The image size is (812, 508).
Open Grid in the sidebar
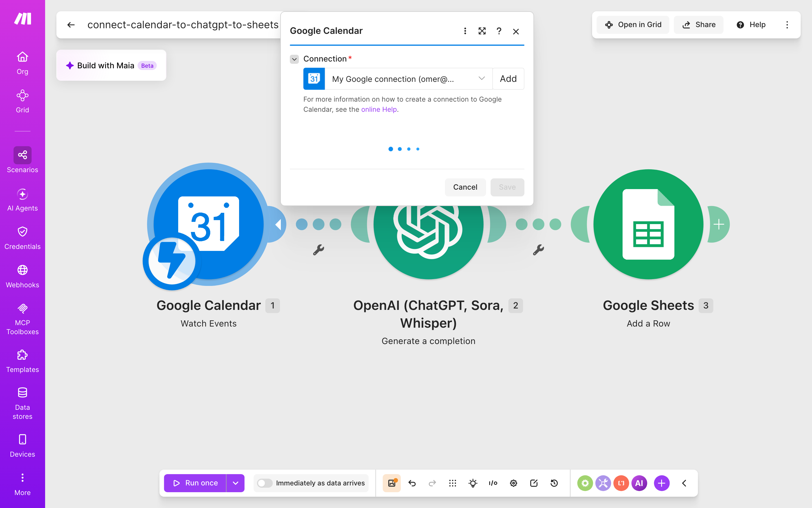[x=23, y=101]
